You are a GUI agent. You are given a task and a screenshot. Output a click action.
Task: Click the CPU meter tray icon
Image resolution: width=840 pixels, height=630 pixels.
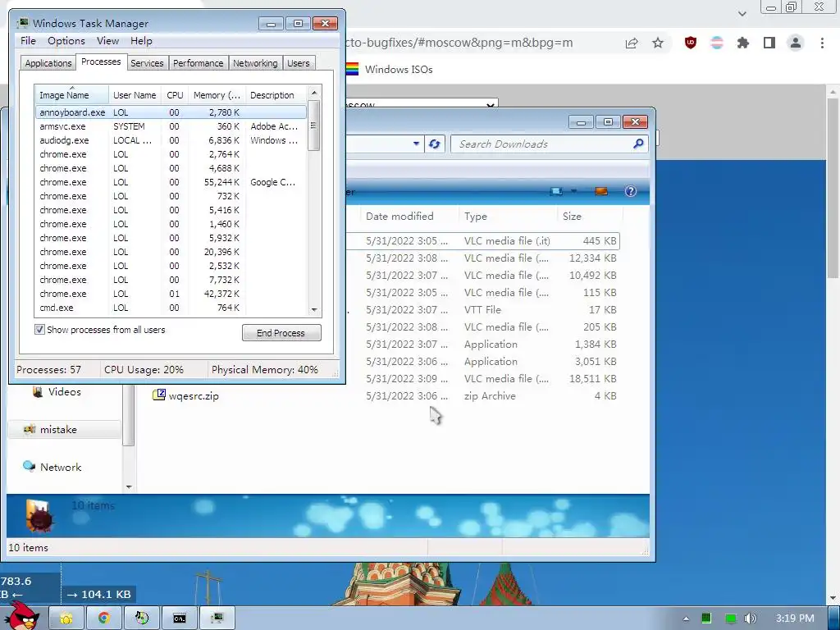click(x=706, y=619)
